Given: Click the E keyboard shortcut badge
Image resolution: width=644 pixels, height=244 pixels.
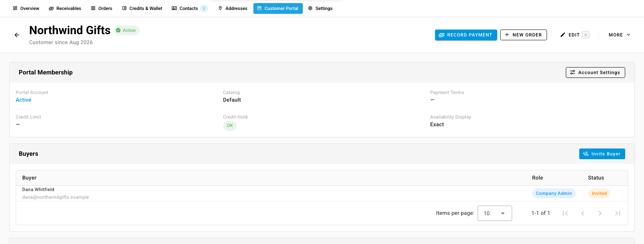Looking at the screenshot, I should coord(586,35).
